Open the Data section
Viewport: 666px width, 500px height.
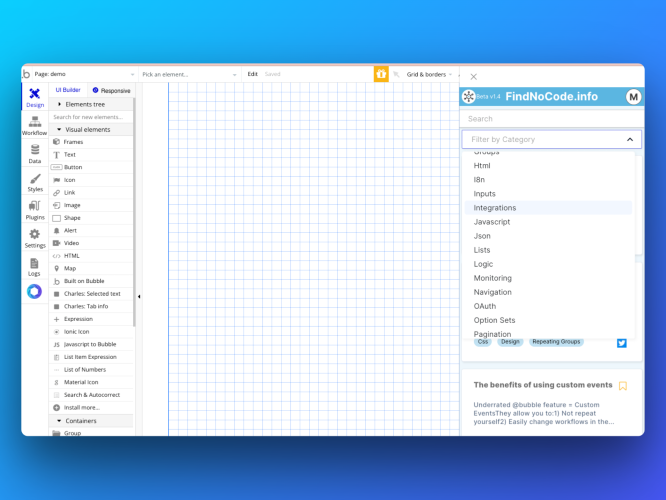[35, 154]
